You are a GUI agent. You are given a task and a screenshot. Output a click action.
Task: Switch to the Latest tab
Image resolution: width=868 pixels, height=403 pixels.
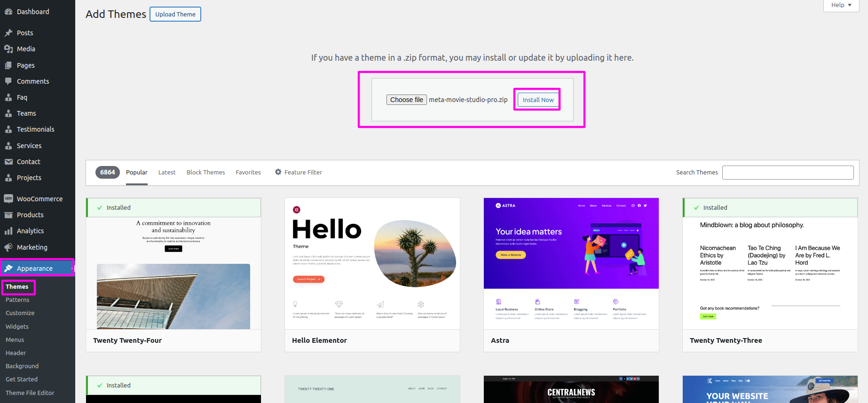[x=167, y=173]
